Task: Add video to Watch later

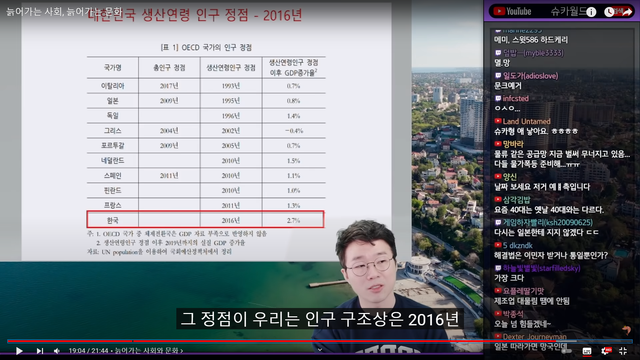Action: (609, 12)
